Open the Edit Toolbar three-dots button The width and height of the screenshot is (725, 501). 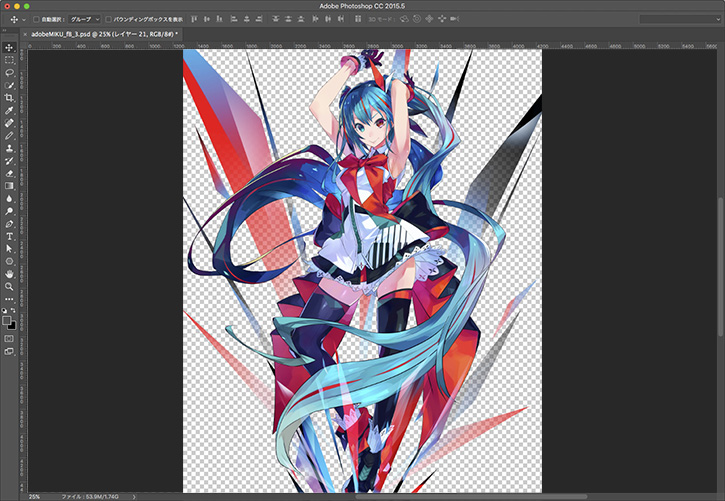9,299
